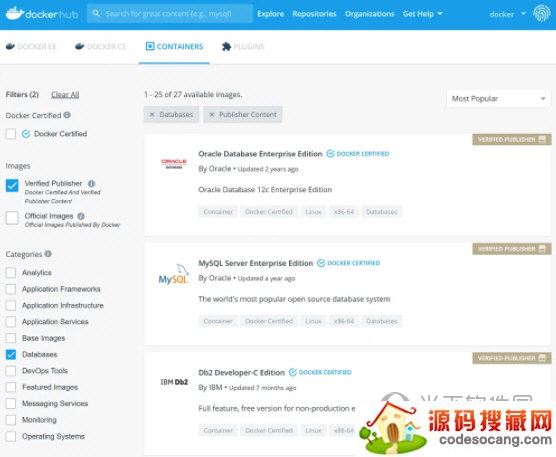The height and width of the screenshot is (457, 556).
Task: Click the Docker EE whale icon
Action: click(10, 46)
